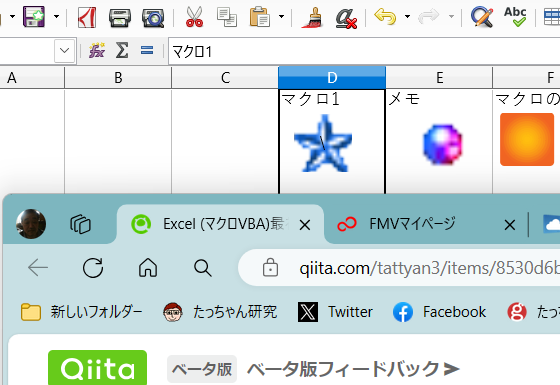
Task: Click the blue star image
Action: pos(323,144)
